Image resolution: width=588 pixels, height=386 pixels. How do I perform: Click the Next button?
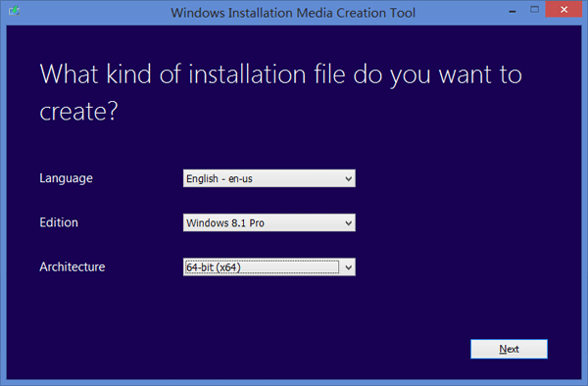[509, 349]
